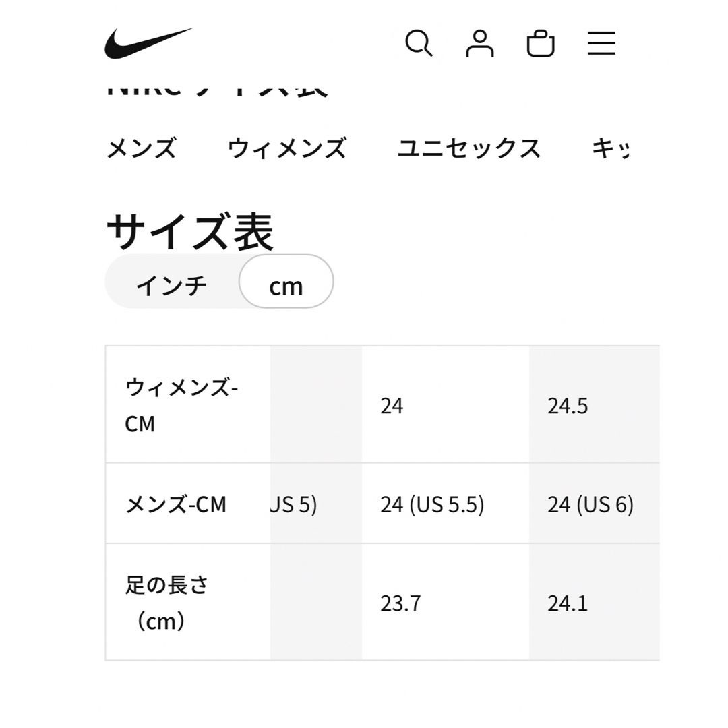This screenshot has height=728, width=728.
Task: Open the account profile icon
Action: pyautogui.click(x=480, y=44)
